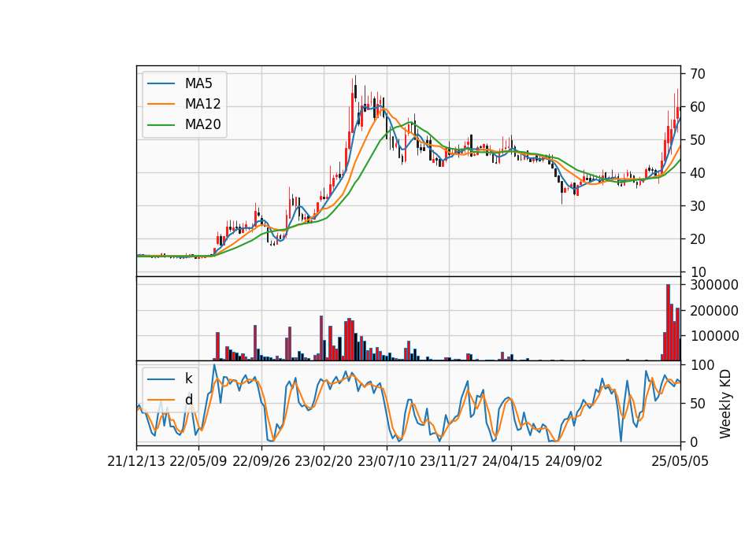Screen dimensions: 756x543
Task: Click the date label 23/02/20
Action: [324, 462]
